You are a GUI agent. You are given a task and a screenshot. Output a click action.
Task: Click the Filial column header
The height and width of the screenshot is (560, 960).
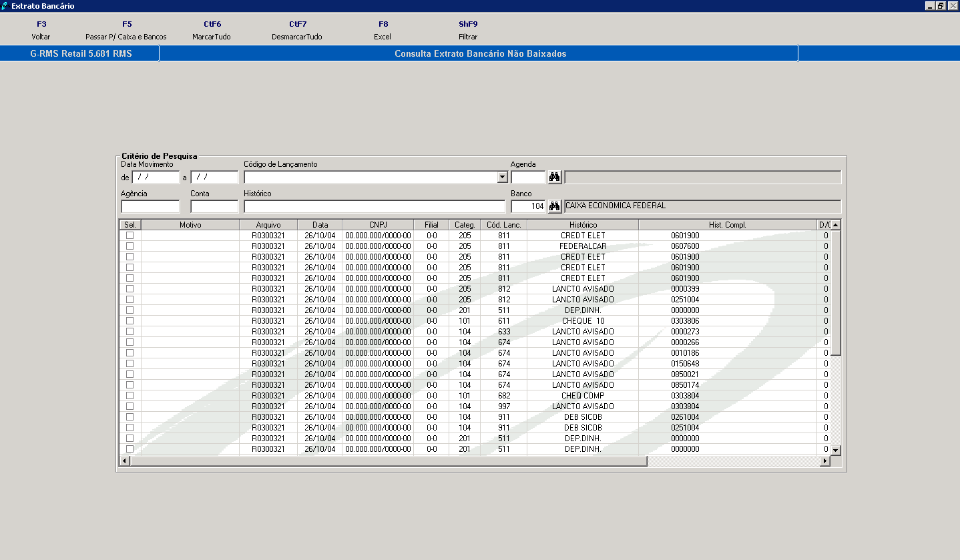[431, 225]
